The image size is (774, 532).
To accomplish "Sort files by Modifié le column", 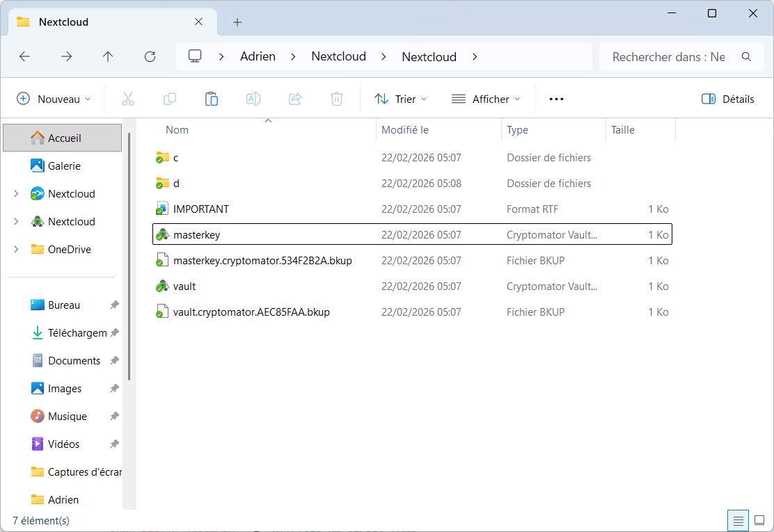I will tap(405, 130).
